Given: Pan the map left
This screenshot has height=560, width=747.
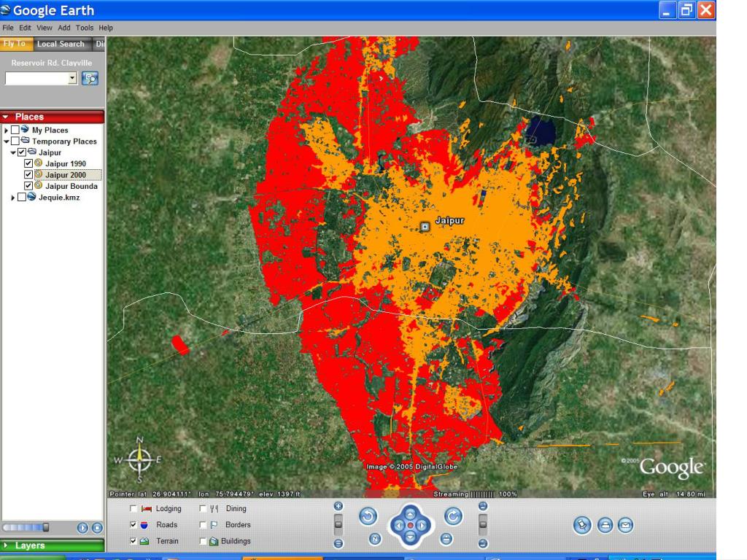Looking at the screenshot, I should tap(399, 525).
